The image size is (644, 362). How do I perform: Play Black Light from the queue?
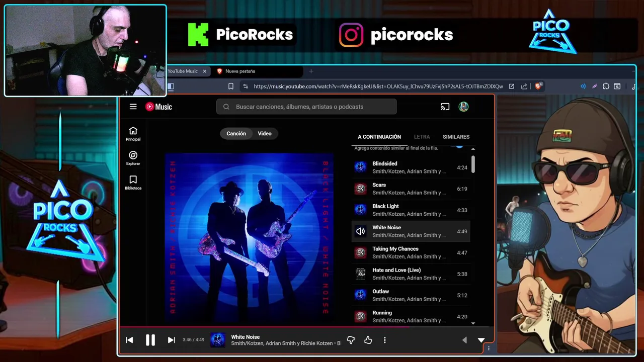coord(411,210)
